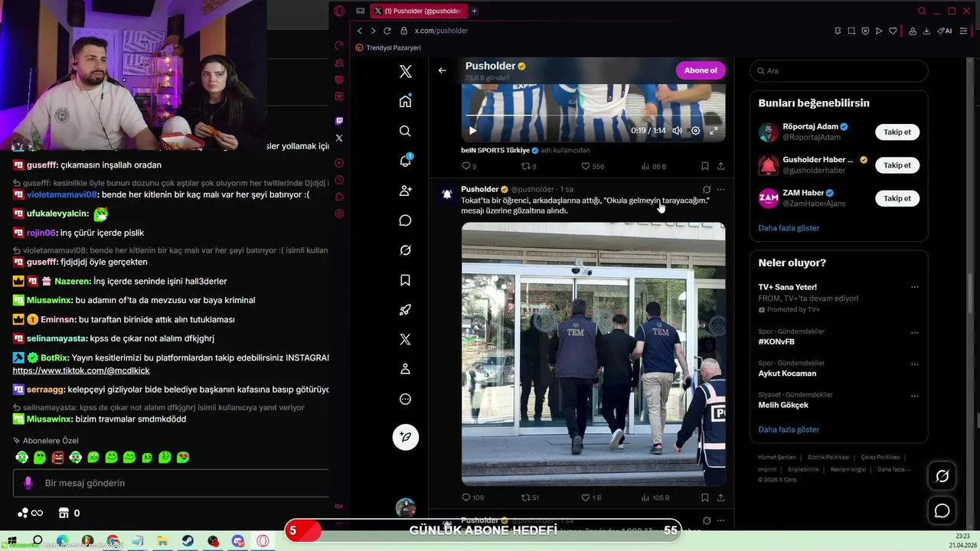This screenshot has height=551, width=980.
Task: Like the beIN SPORTS video post
Action: (593, 166)
